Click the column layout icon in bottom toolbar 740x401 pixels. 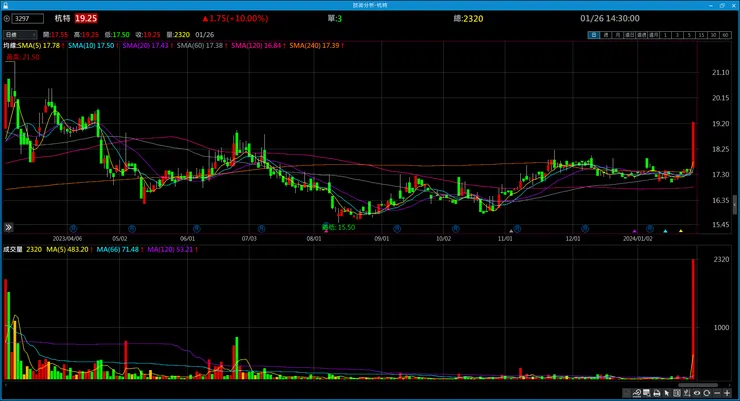click(x=677, y=393)
